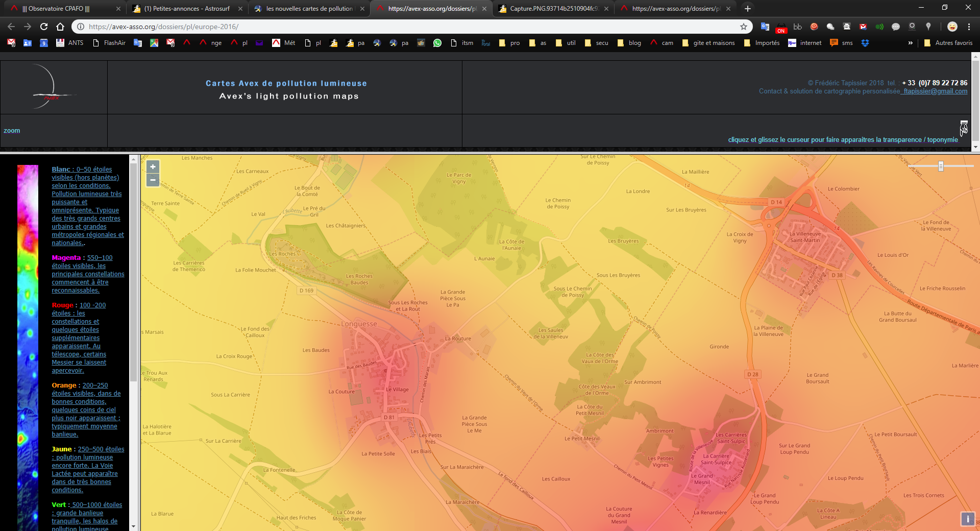Viewport: 980px width, 531px height.
Task: Zoom in on the map with the plus button
Action: click(x=153, y=167)
